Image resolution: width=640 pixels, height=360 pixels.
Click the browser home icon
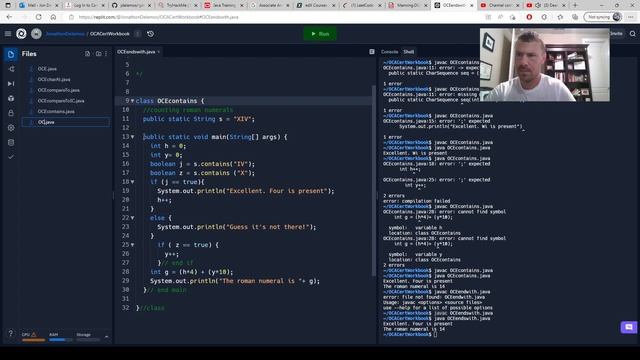53,17
